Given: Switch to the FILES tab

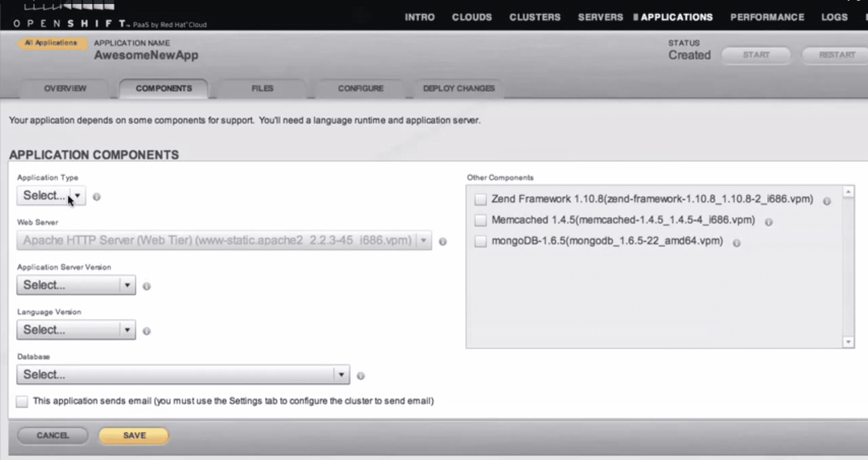Looking at the screenshot, I should tap(262, 89).
